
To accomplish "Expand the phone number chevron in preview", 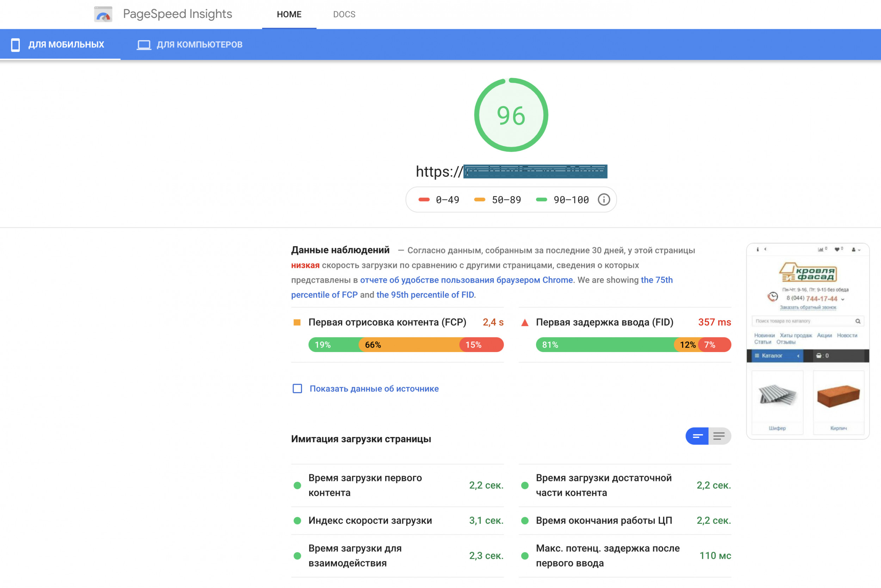I will coord(843,299).
